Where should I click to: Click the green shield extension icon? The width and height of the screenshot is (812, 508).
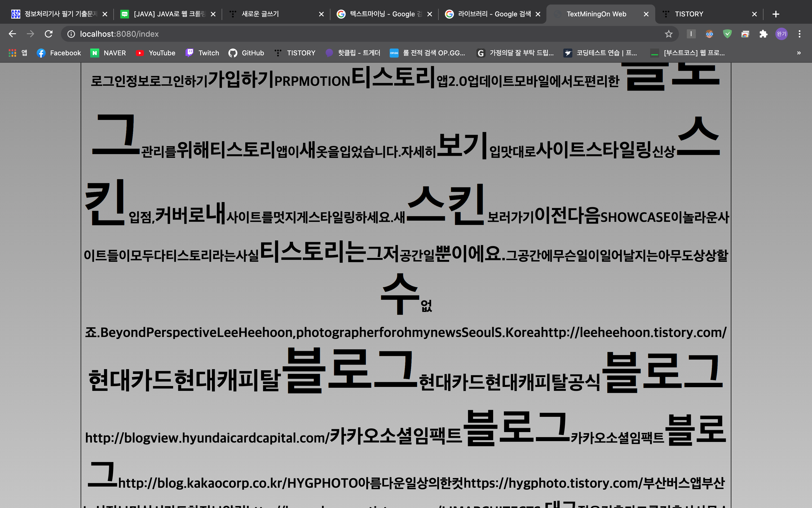(727, 34)
